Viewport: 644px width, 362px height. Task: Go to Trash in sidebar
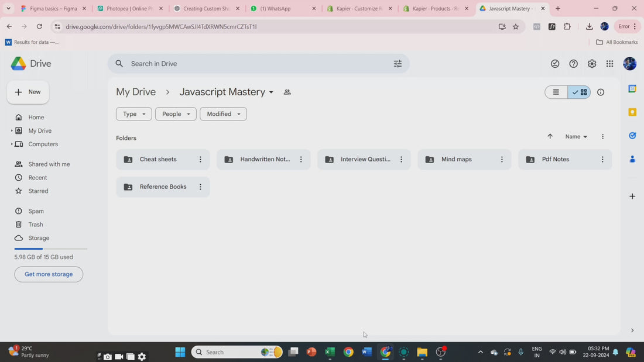(x=35, y=225)
